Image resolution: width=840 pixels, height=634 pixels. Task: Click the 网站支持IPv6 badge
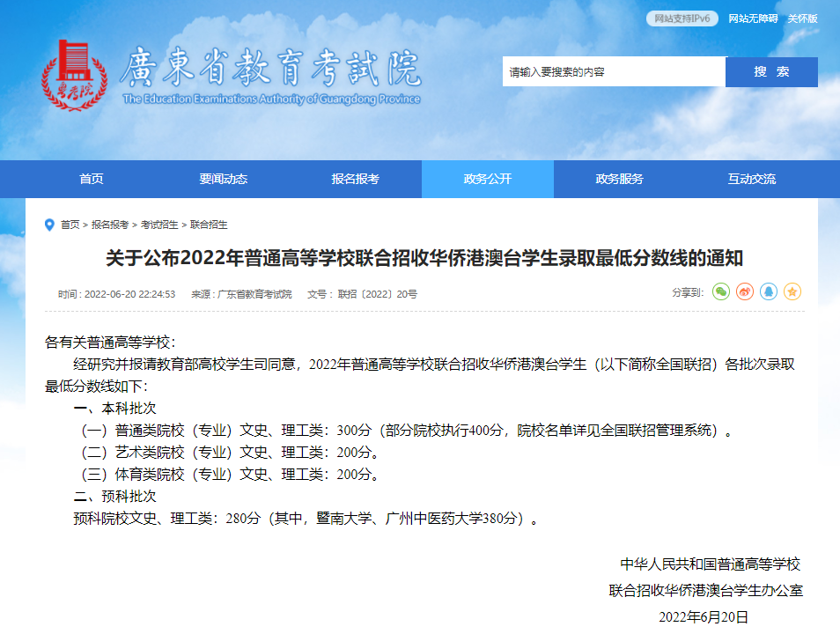tap(682, 18)
